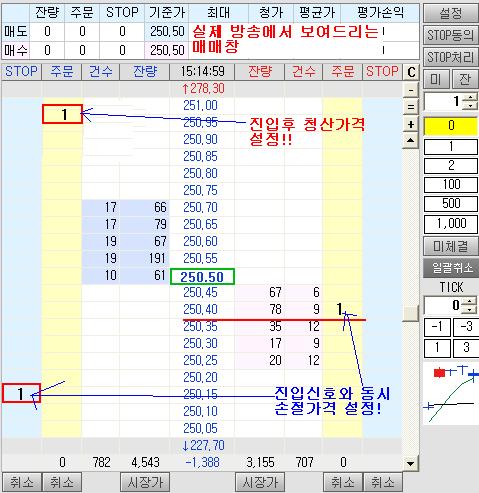Increase order quantity with the stepper's up arrow

tap(470, 97)
